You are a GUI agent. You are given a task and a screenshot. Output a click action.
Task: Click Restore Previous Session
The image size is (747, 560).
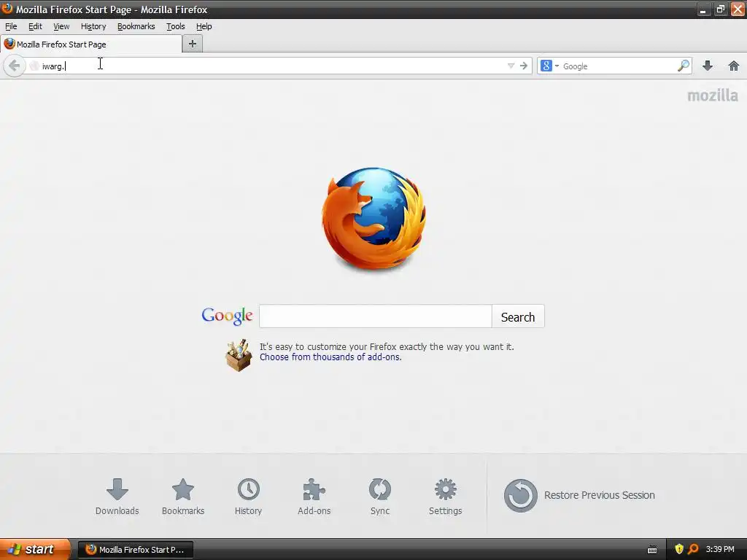579,495
